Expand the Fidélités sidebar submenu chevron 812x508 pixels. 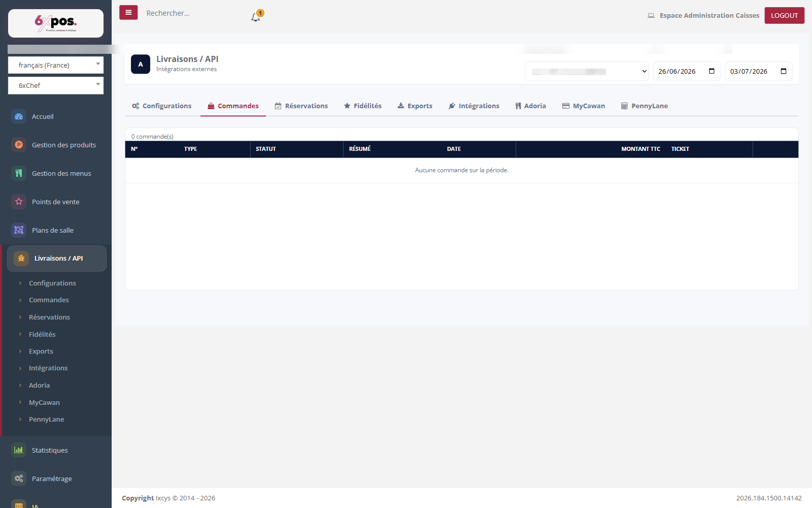pyautogui.click(x=20, y=334)
